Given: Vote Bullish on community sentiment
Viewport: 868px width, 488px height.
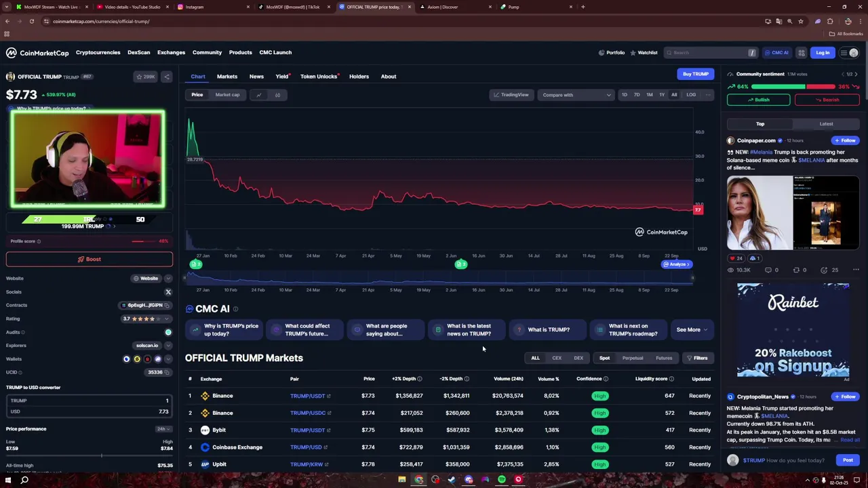Looking at the screenshot, I should 758,100.
